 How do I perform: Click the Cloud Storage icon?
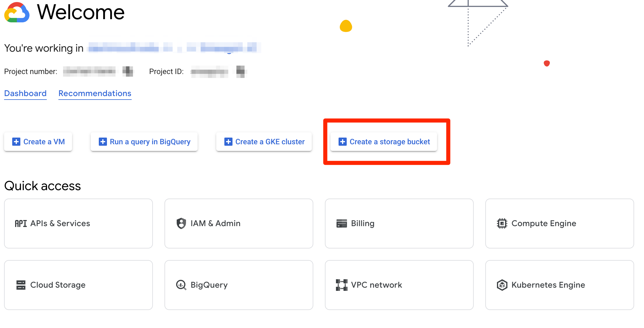click(21, 285)
